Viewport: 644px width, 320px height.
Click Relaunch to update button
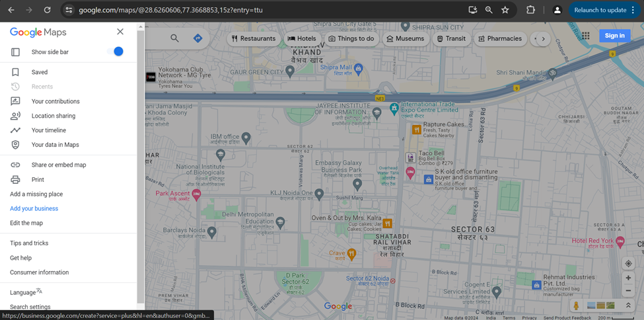(x=604, y=10)
